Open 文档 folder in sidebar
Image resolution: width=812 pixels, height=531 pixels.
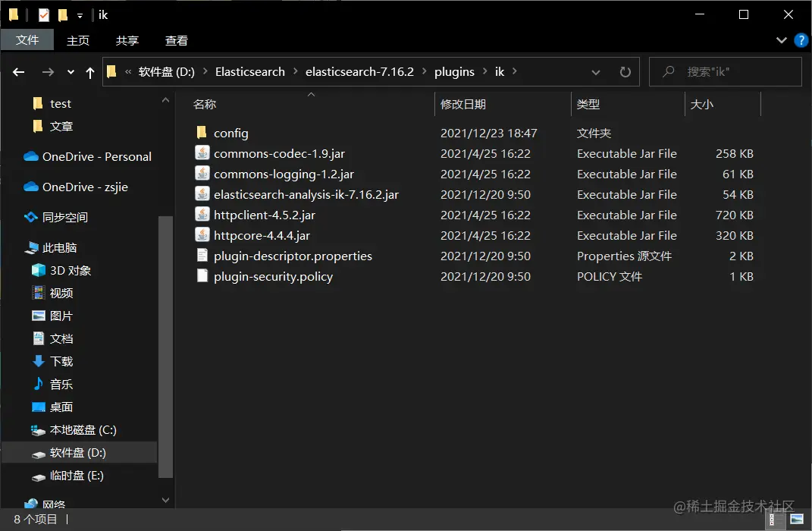click(53, 339)
